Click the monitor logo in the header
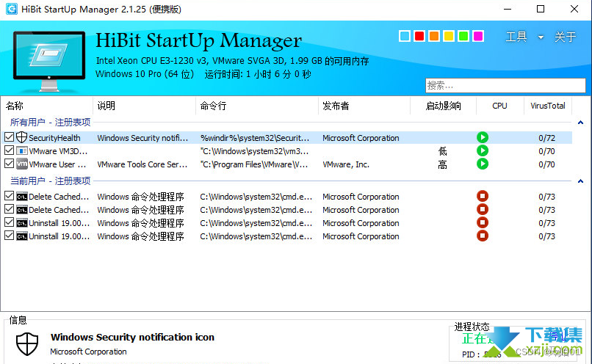The width and height of the screenshot is (592, 364). click(x=49, y=62)
